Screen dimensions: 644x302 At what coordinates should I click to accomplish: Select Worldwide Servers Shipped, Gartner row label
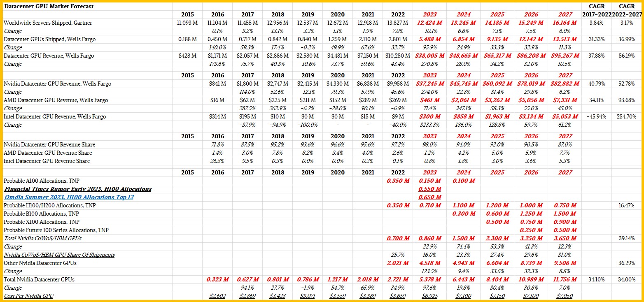pyautogui.click(x=48, y=23)
